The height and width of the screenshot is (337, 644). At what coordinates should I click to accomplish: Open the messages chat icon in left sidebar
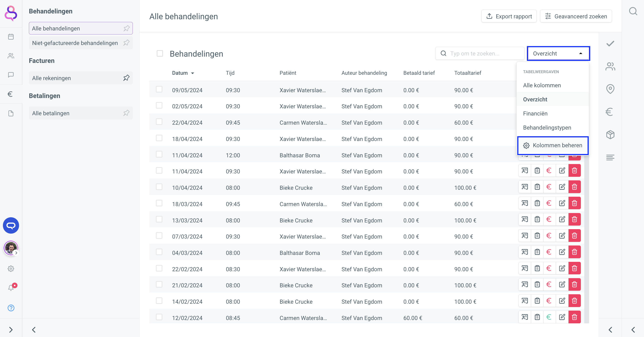11,75
